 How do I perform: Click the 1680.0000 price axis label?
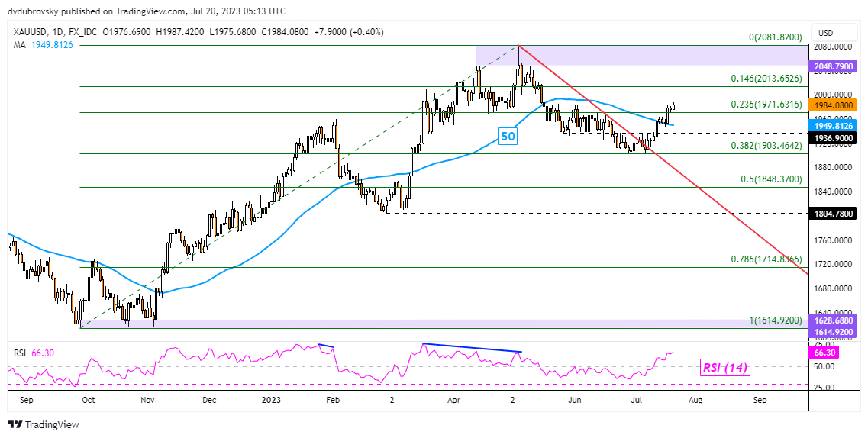tap(834, 288)
